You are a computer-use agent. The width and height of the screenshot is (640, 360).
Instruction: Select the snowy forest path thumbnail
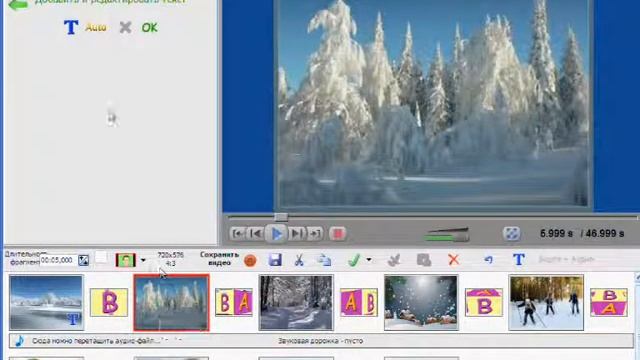296,302
